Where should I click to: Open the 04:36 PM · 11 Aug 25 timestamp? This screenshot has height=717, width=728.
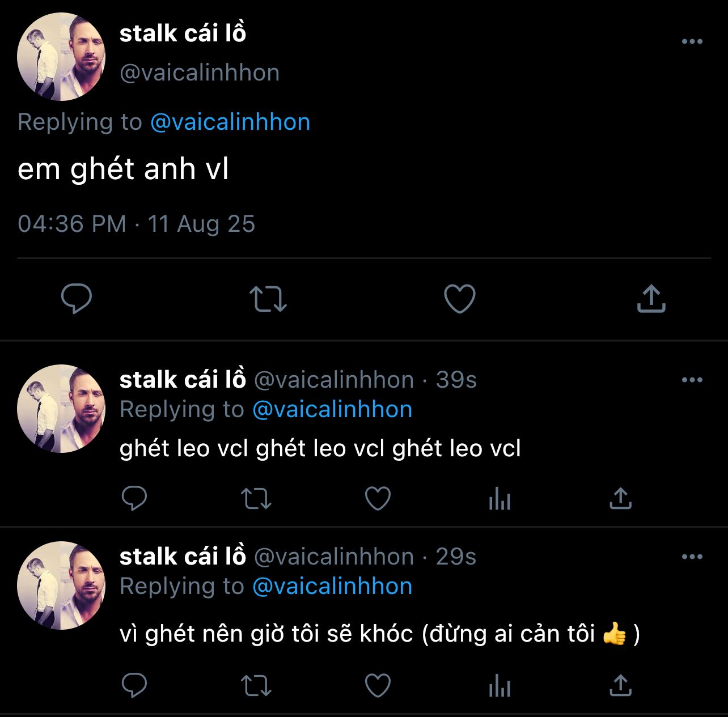(136, 224)
